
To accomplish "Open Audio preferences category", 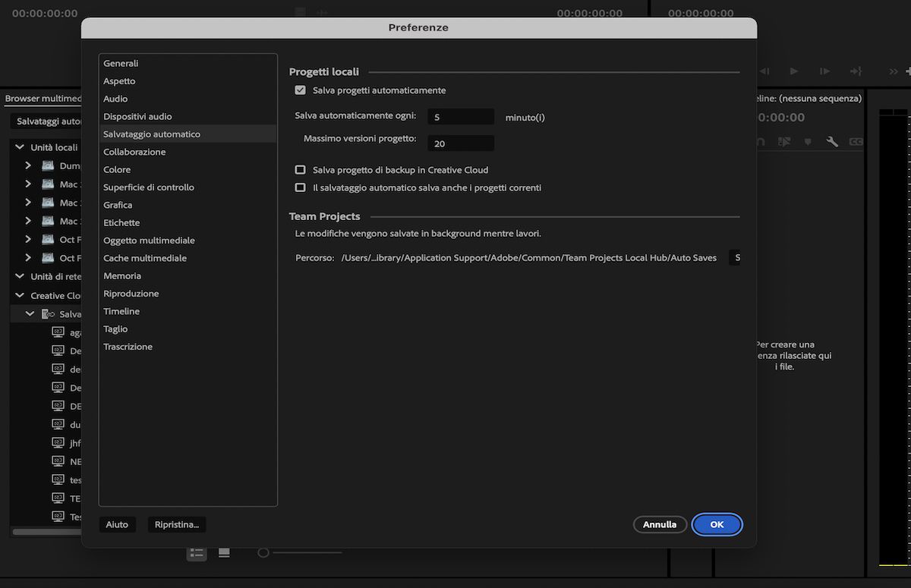I will pyautogui.click(x=188, y=99).
